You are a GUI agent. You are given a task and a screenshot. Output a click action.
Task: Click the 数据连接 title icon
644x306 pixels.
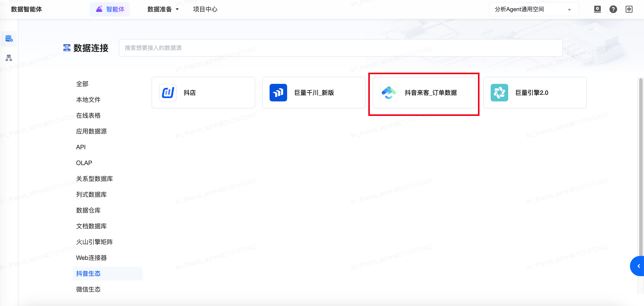(x=67, y=48)
